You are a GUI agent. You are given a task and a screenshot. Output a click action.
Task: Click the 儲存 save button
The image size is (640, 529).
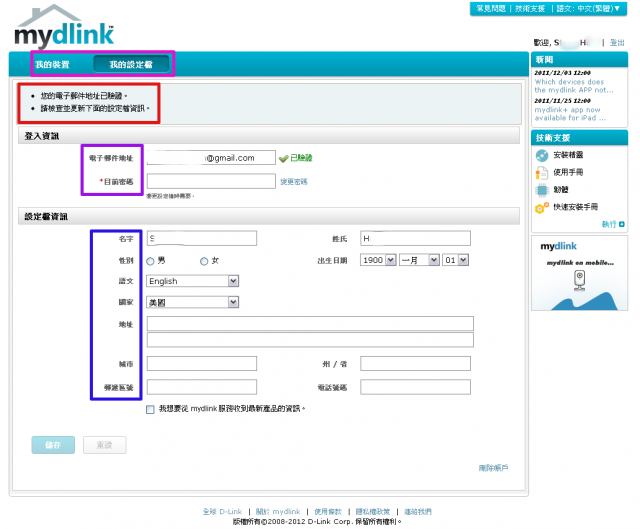[53, 445]
